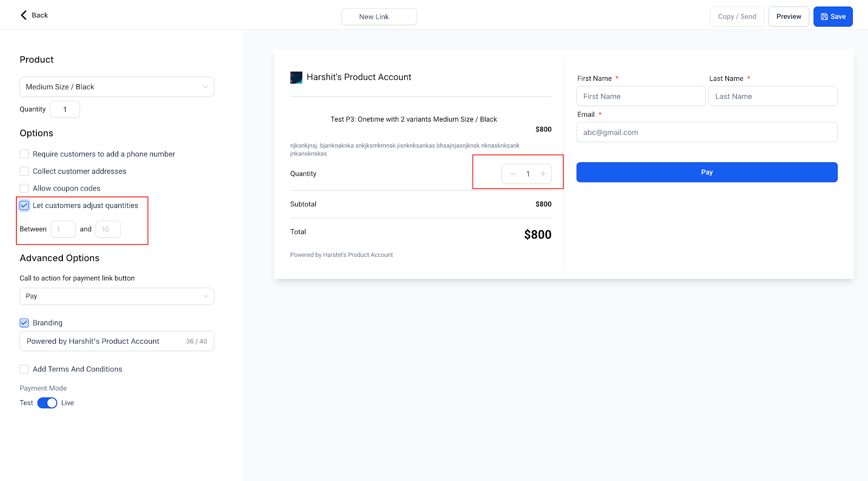Click the save disk icon
The width and height of the screenshot is (868, 481).
click(x=824, y=17)
